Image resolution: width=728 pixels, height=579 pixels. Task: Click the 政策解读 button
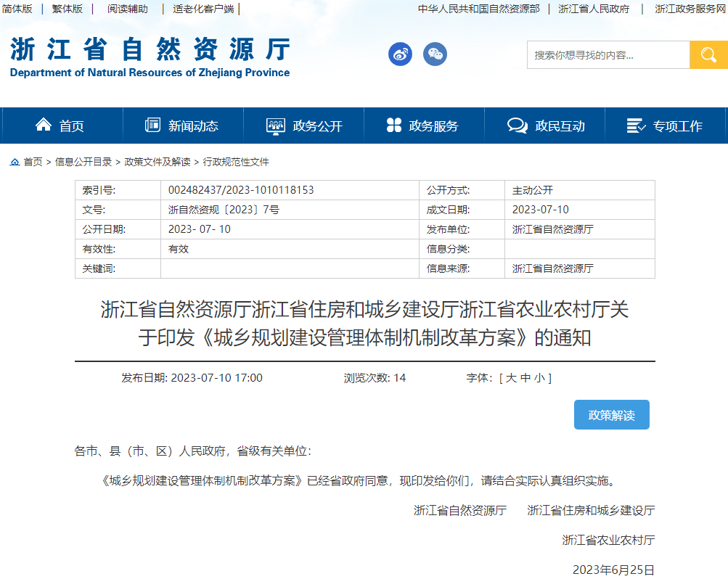pos(611,415)
